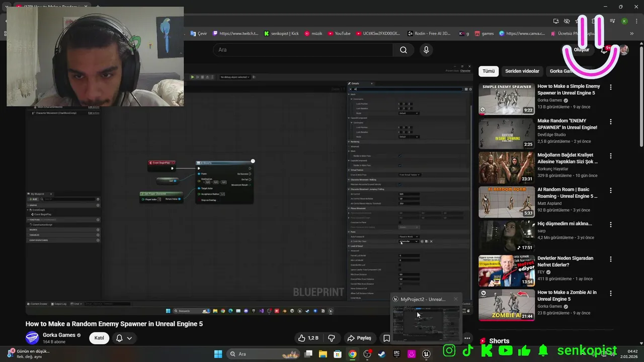Open Microsoft Store from the taskbar
This screenshot has height=362, width=644.
338,354
